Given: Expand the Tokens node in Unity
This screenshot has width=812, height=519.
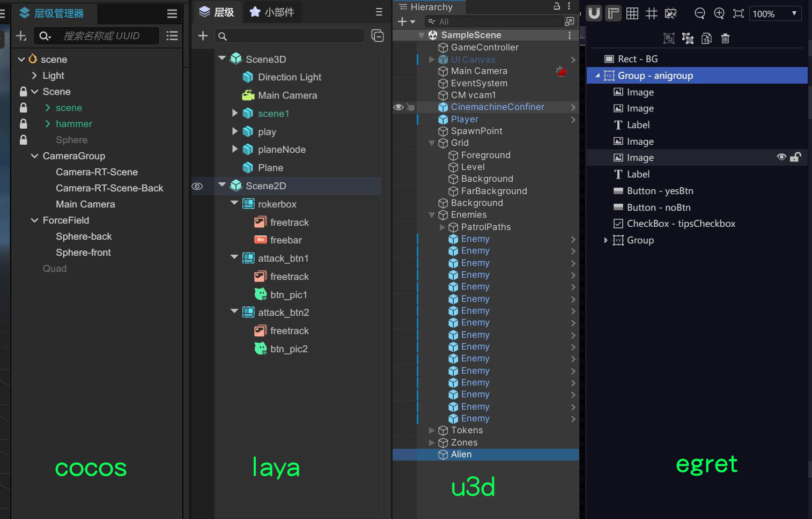Looking at the screenshot, I should pos(432,430).
